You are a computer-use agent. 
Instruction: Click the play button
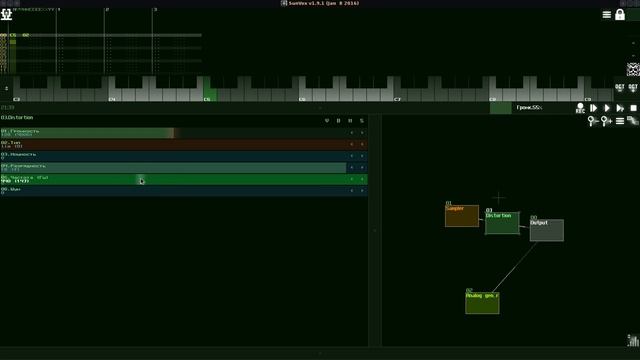tap(607, 108)
